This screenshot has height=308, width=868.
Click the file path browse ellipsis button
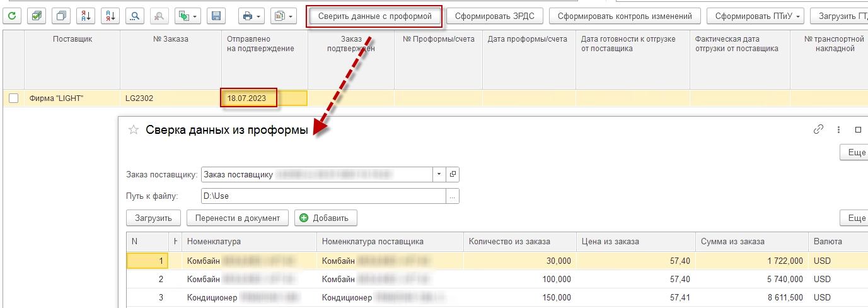(453, 196)
